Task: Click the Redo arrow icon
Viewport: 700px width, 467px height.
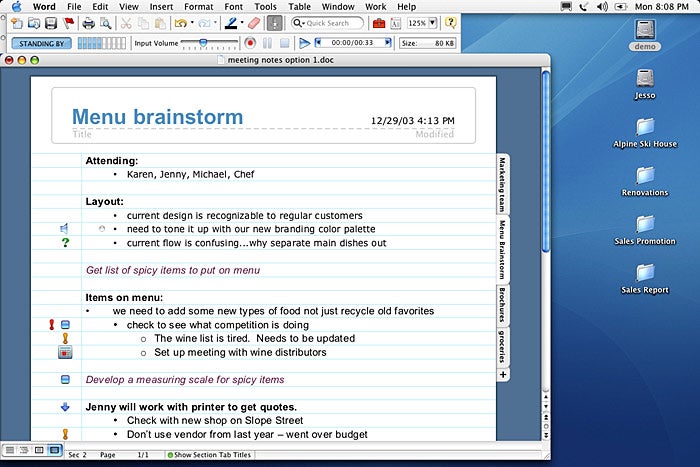Action: [204, 23]
